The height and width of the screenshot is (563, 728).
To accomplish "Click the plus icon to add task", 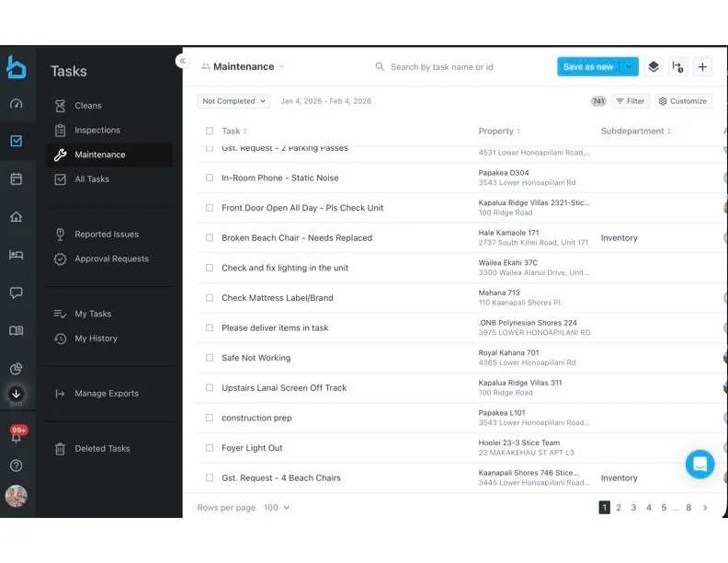I will 702,66.
